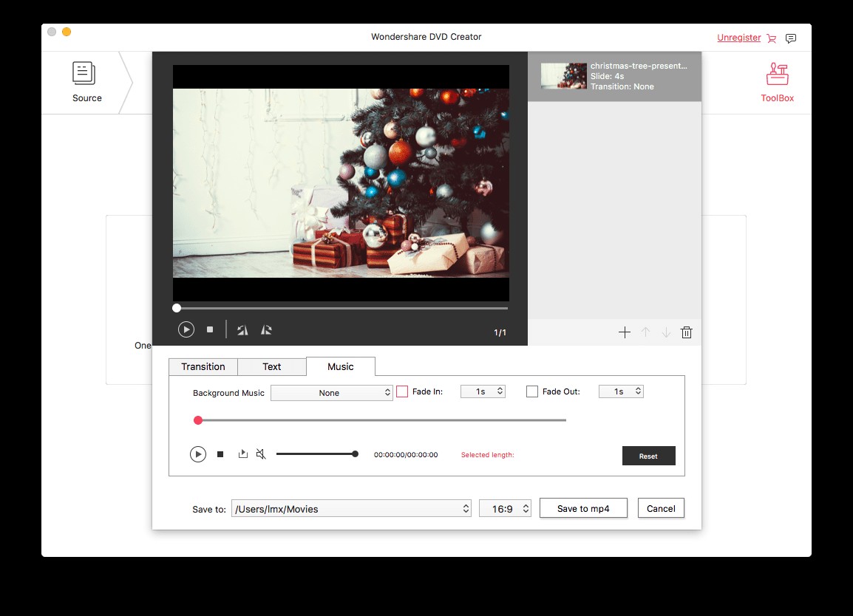Rotate the slide right
853x616 pixels.
(266, 330)
